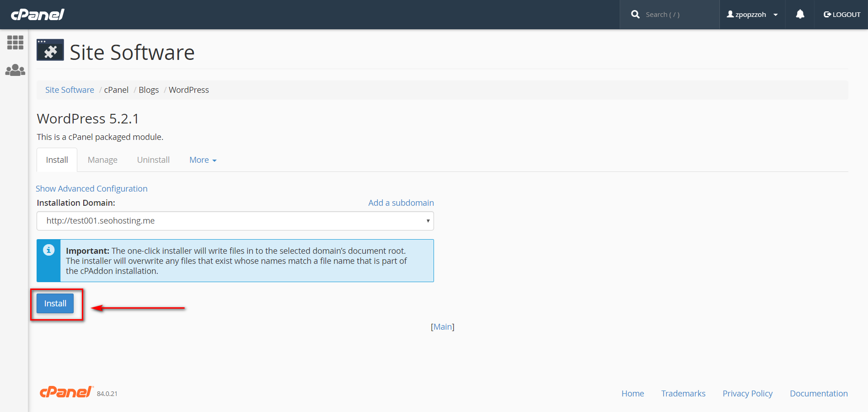868x412 pixels.
Task: Focus the Search input field
Action: coord(680,15)
